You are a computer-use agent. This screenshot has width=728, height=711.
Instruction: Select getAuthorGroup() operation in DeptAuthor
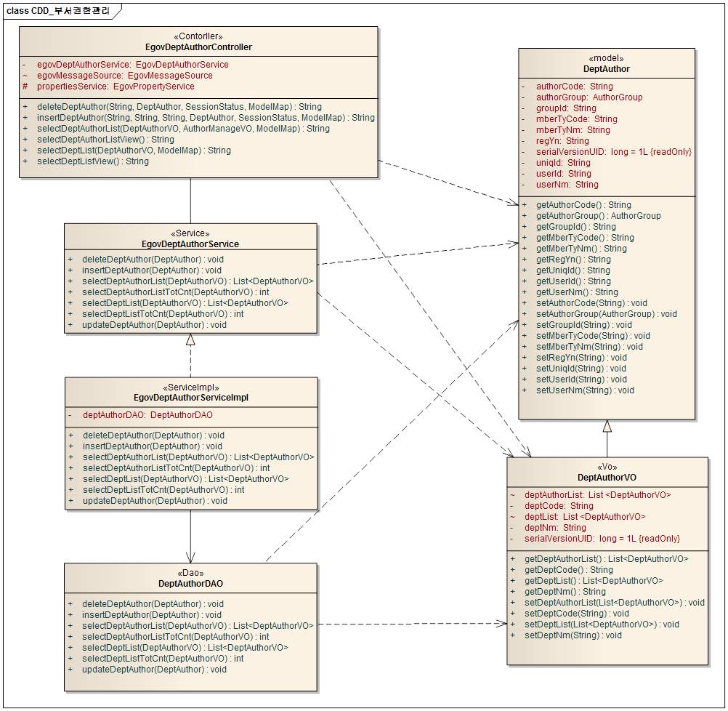[598, 216]
